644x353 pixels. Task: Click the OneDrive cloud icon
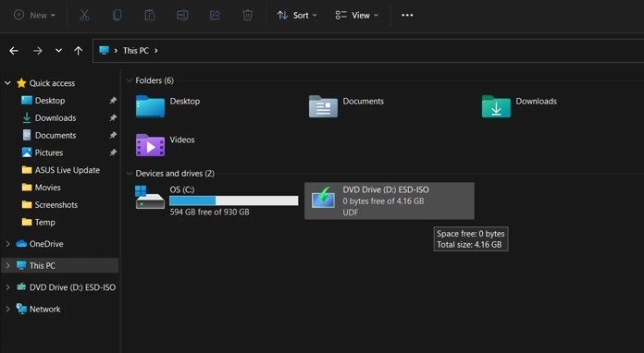pyautogui.click(x=21, y=244)
